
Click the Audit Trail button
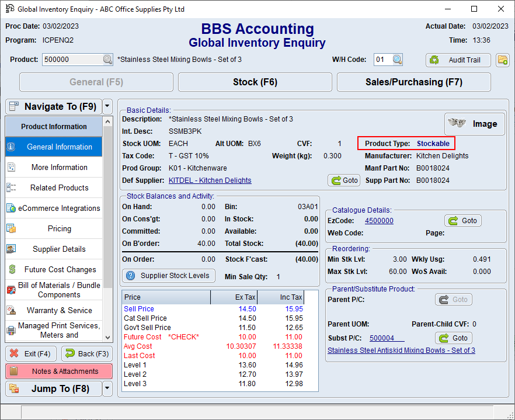pos(458,60)
